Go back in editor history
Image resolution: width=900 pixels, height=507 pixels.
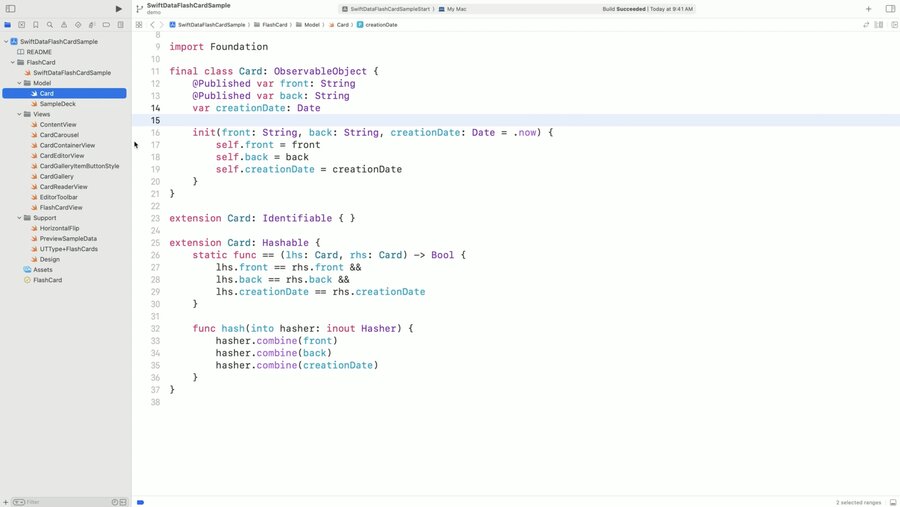point(152,25)
